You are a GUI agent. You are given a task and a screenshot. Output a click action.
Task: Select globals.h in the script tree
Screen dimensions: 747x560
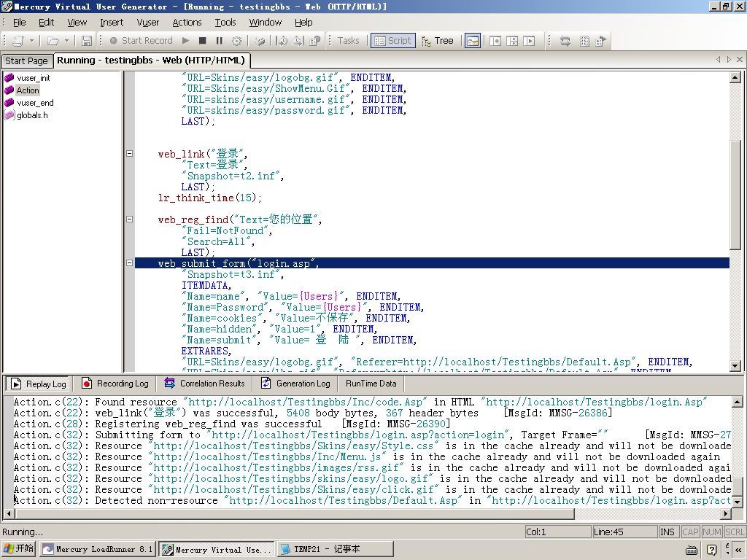[32, 115]
